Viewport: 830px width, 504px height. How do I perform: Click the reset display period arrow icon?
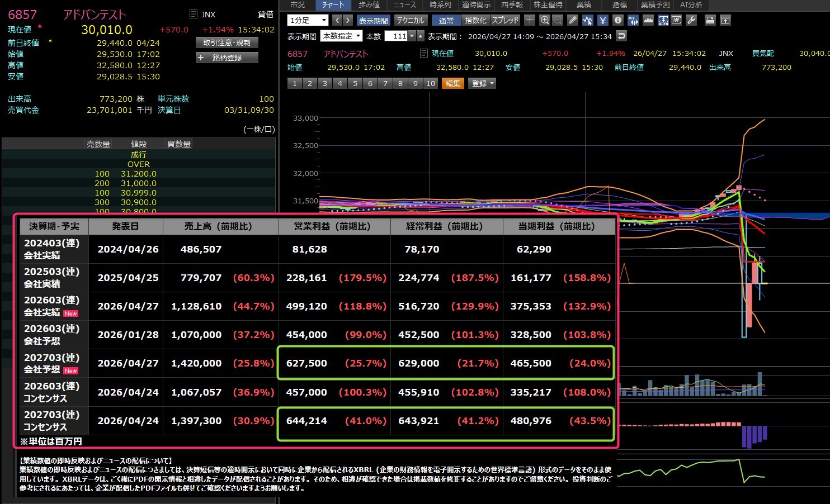pos(621,36)
